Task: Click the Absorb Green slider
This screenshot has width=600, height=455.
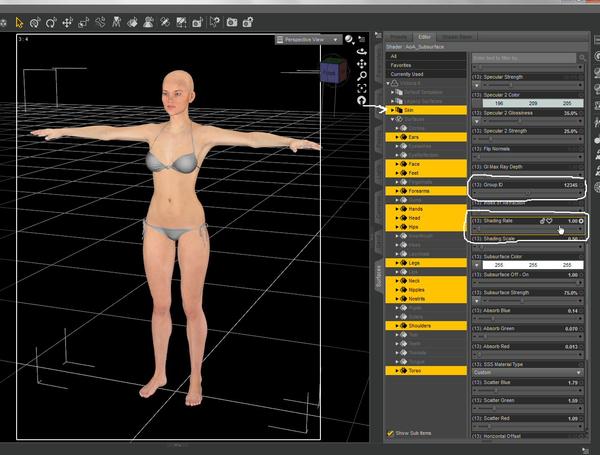Action: tap(527, 337)
